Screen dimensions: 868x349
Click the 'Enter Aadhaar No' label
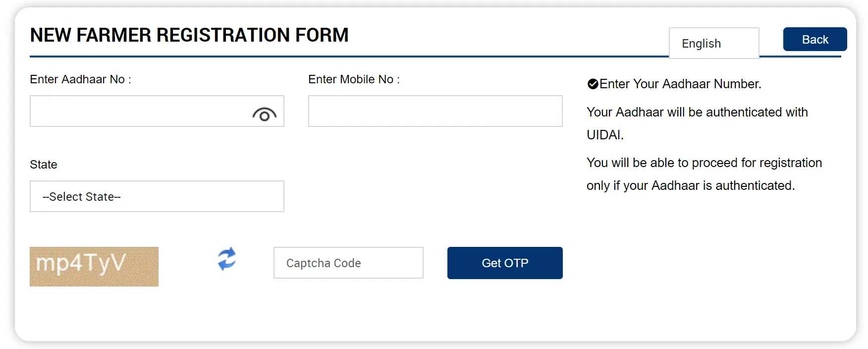click(80, 79)
